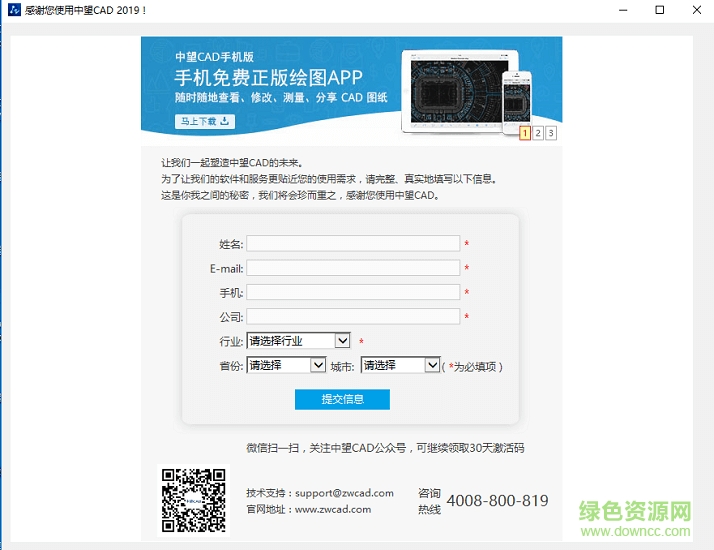Expand the 省份 province dropdown
The image size is (714, 550).
tap(286, 366)
